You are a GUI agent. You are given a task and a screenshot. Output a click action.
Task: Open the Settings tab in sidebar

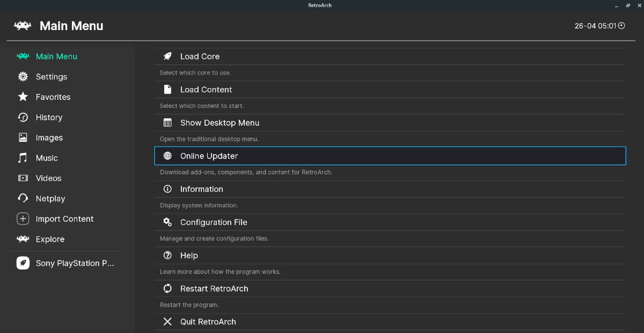(x=51, y=77)
